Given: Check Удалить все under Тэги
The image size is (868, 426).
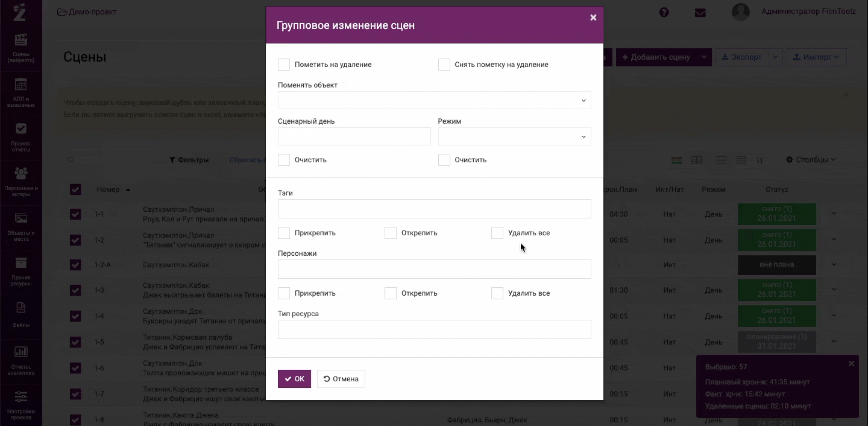Looking at the screenshot, I should pos(497,233).
